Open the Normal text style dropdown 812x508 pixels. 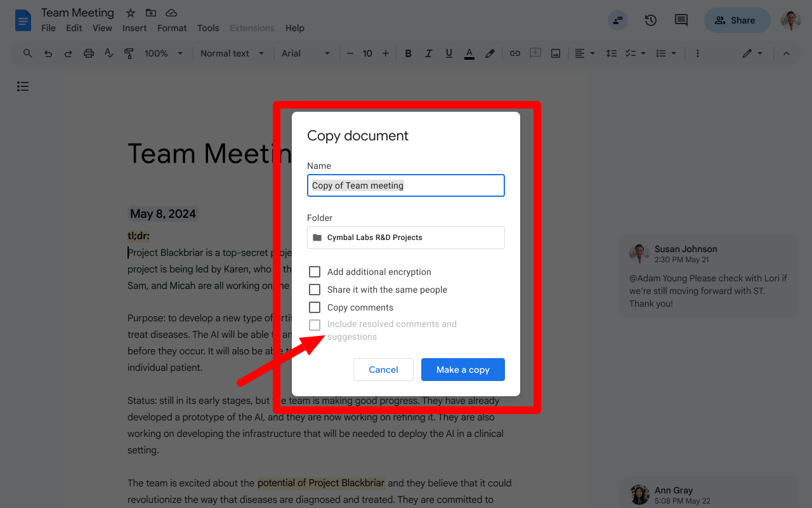point(232,53)
